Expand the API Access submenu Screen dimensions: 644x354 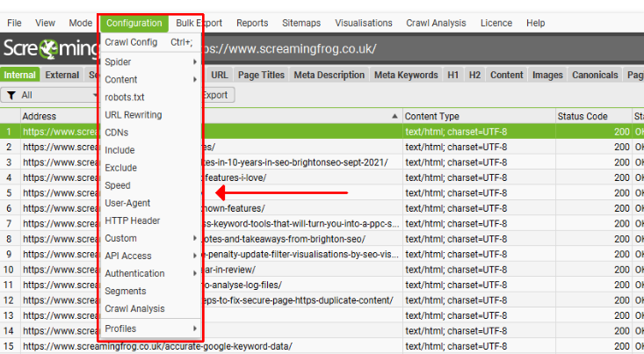click(150, 256)
